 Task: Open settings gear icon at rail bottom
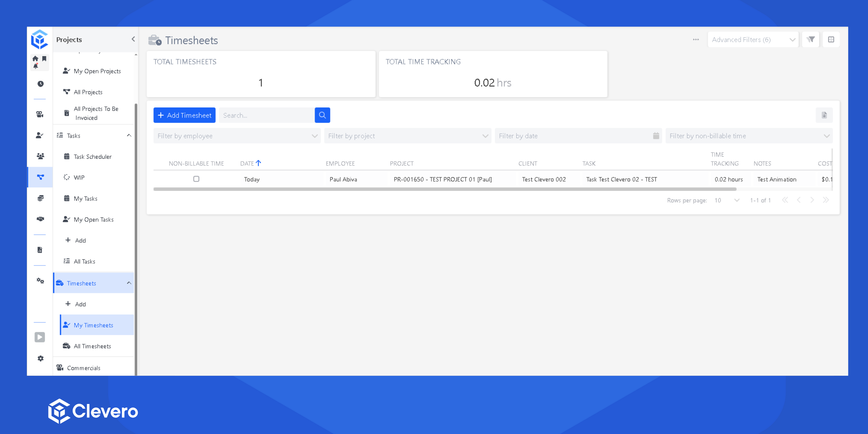coord(40,358)
